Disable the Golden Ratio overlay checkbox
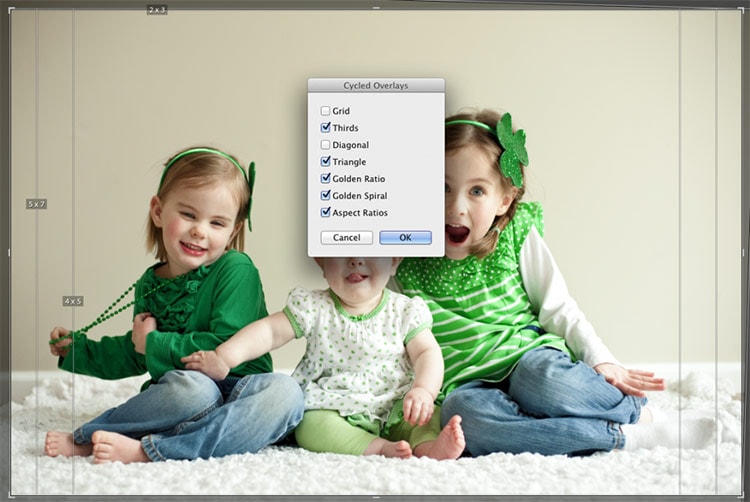This screenshot has height=502, width=750. (x=325, y=179)
